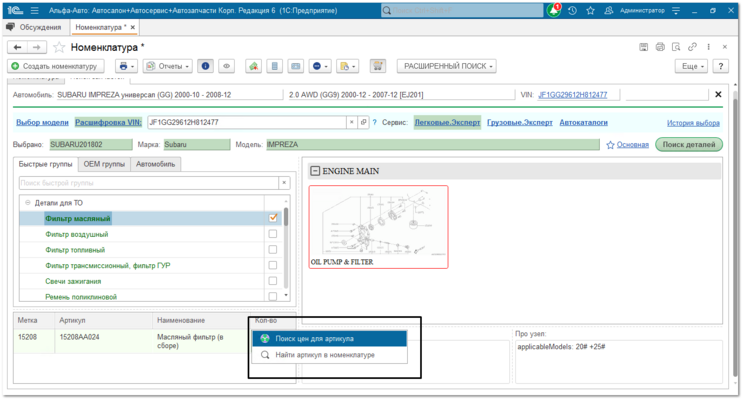Select the Грузовые.Эксперт service link
Screen dimensions: 743x400
[520, 122]
